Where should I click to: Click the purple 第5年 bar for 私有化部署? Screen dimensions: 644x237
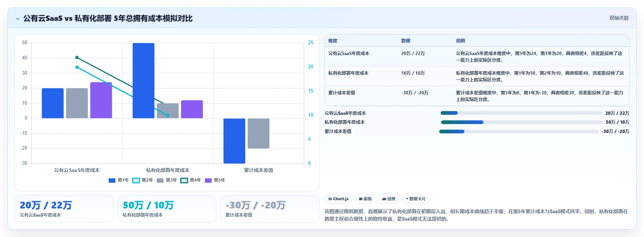(x=192, y=109)
